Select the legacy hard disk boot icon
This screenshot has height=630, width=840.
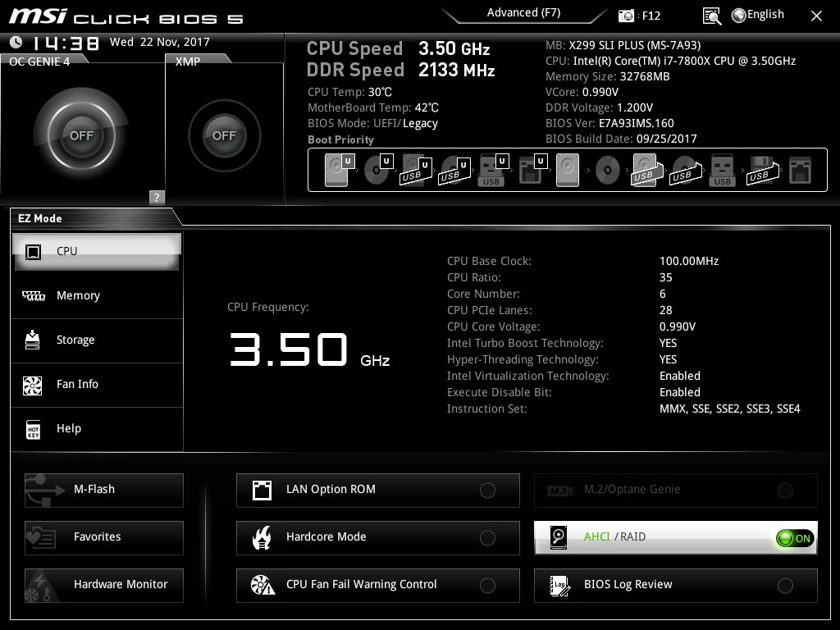568,171
